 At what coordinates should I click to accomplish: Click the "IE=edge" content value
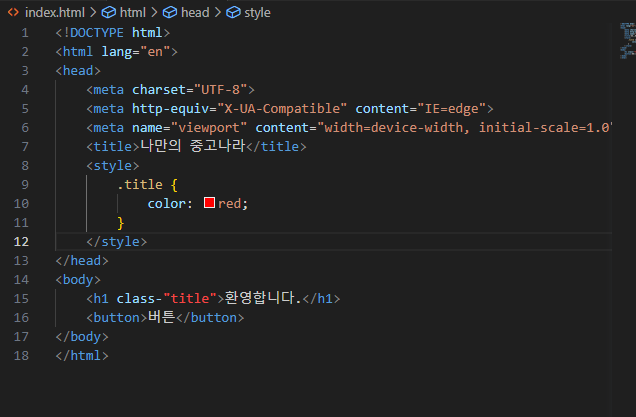452,109
